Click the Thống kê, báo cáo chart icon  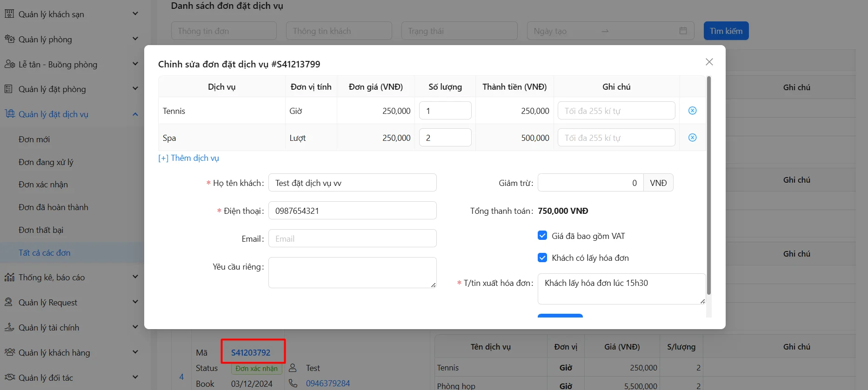pyautogui.click(x=9, y=278)
